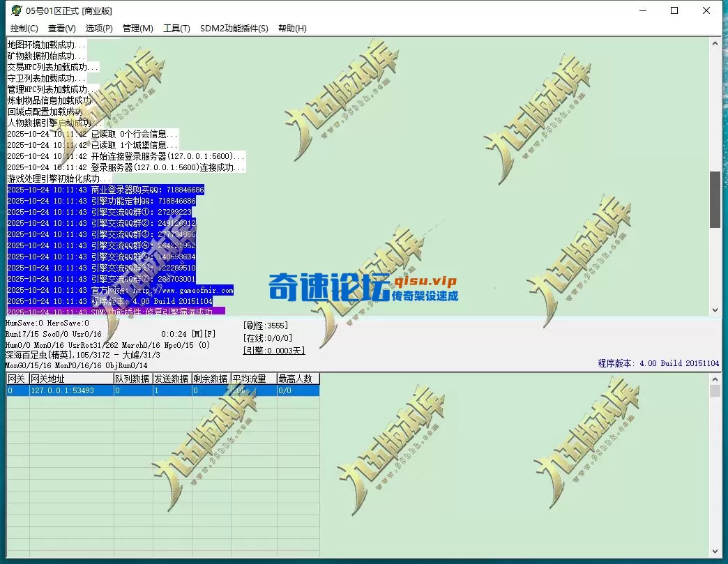Select the gateway address cell 127.0.0.1:53493
Image resolution: width=728 pixels, height=564 pixels.
tap(72, 390)
